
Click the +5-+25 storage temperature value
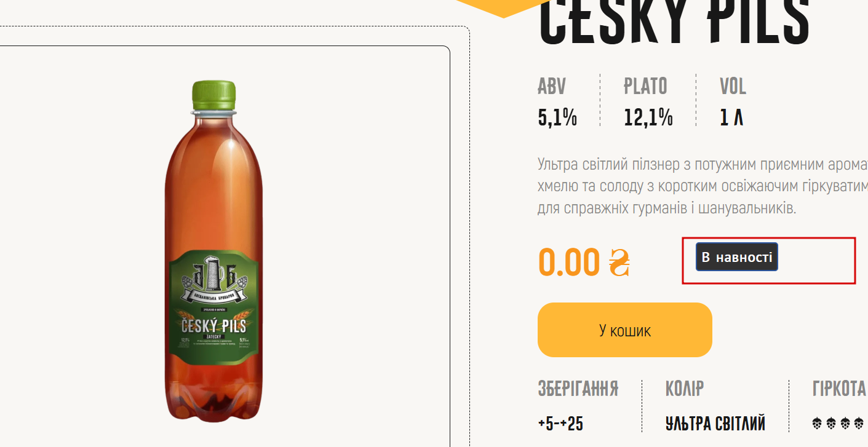click(x=560, y=424)
